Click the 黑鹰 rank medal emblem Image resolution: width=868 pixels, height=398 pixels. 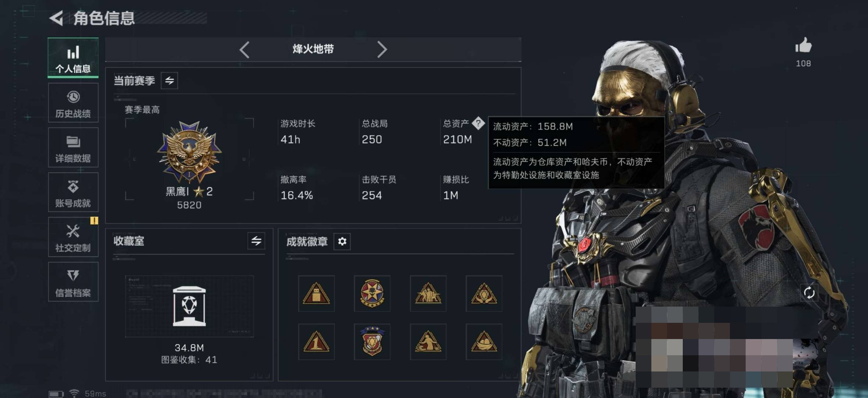[x=189, y=152]
